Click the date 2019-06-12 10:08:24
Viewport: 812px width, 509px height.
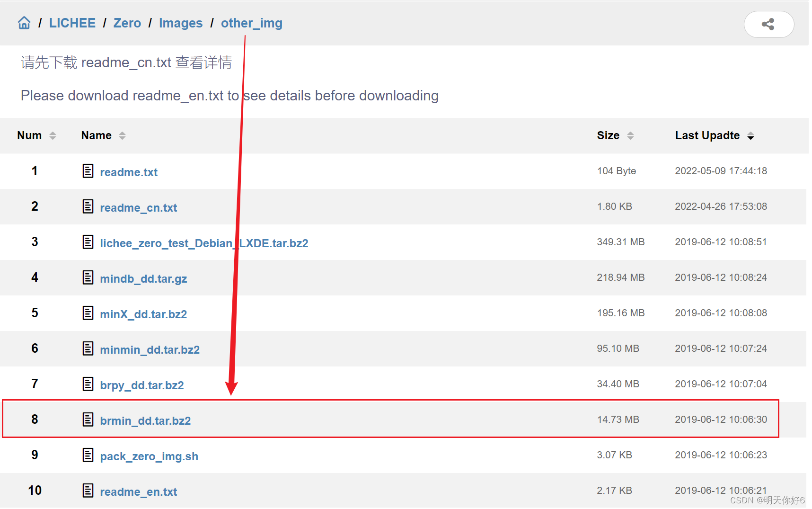coord(721,277)
